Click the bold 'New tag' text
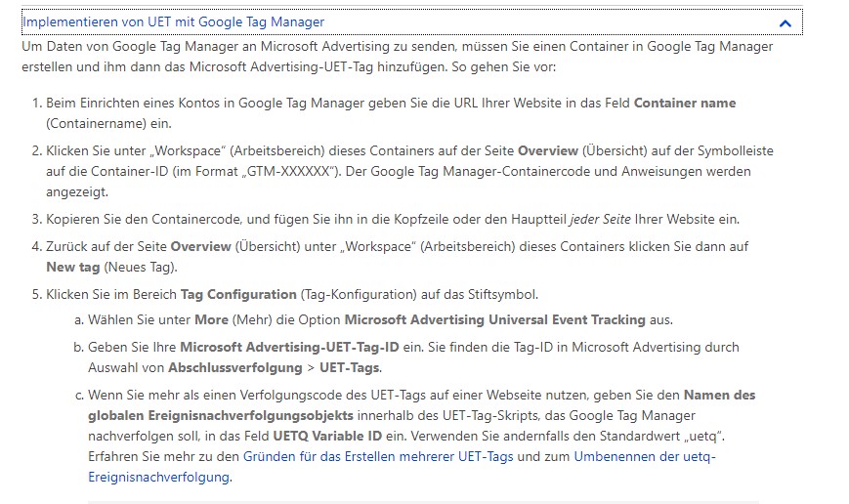 pos(72,266)
